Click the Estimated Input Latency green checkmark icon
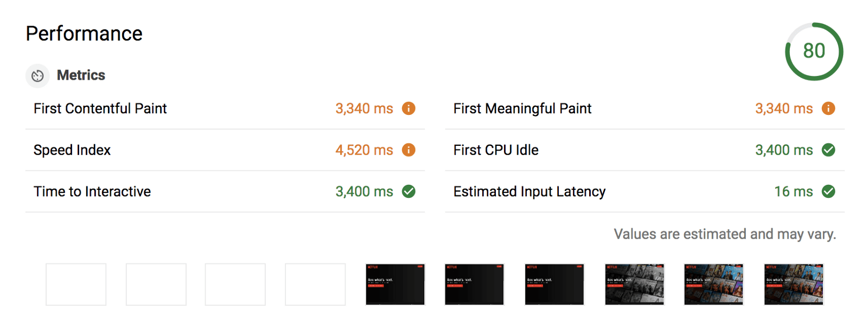This screenshot has width=868, height=328. [x=828, y=191]
